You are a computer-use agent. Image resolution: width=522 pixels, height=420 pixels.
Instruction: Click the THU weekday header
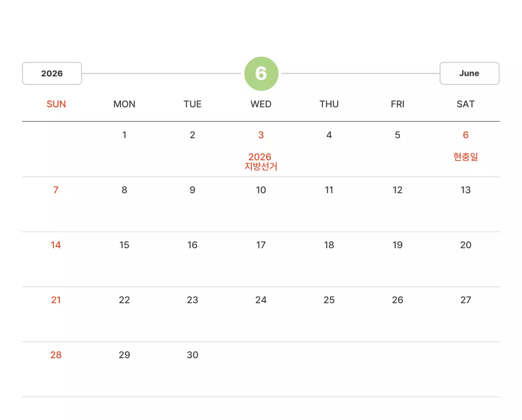point(329,104)
